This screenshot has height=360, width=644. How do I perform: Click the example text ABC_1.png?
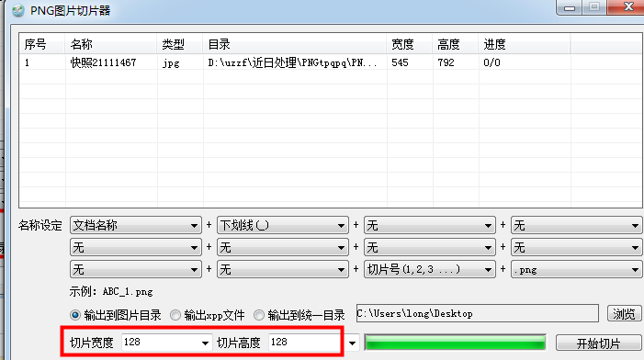pos(128,292)
